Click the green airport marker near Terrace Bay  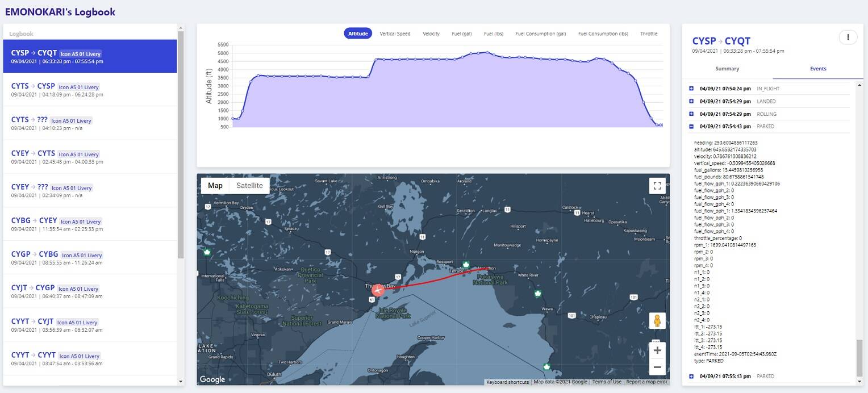tap(466, 265)
